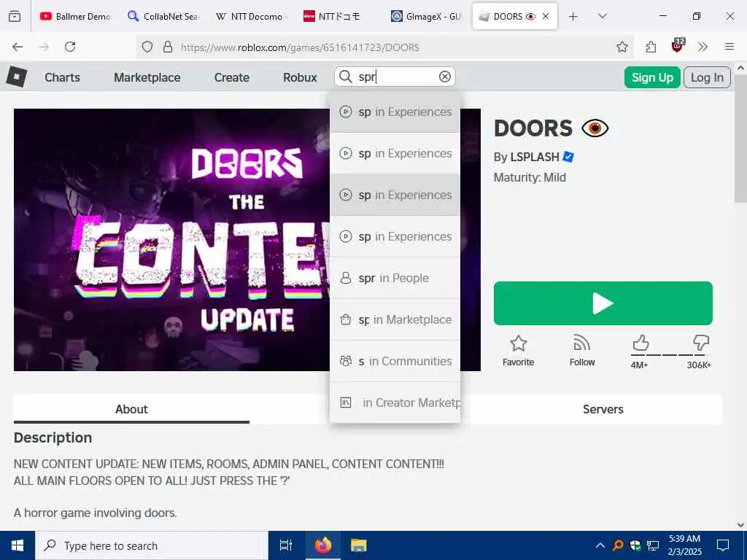Viewport: 747px width, 560px height.
Task: Open Windows Start menu
Action: tap(18, 545)
